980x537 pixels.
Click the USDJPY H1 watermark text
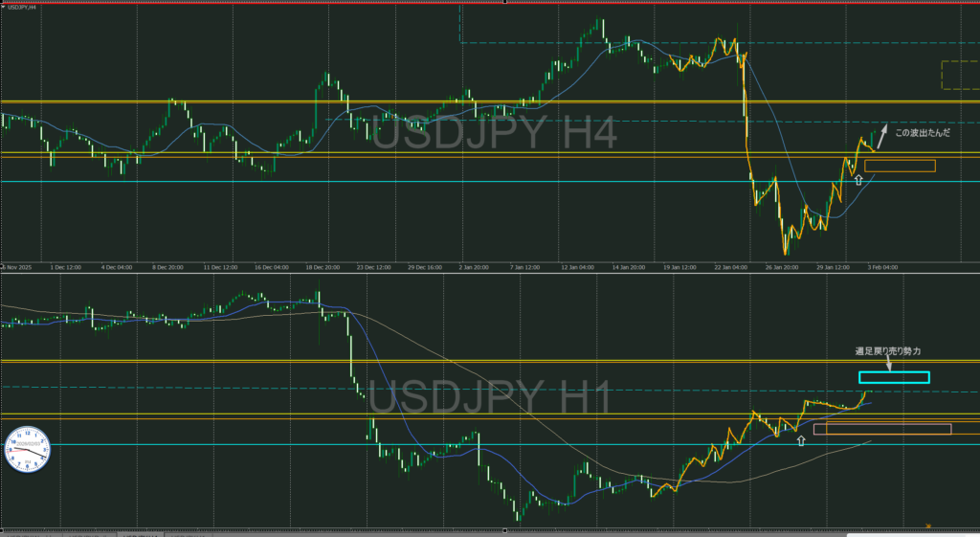pos(490,399)
